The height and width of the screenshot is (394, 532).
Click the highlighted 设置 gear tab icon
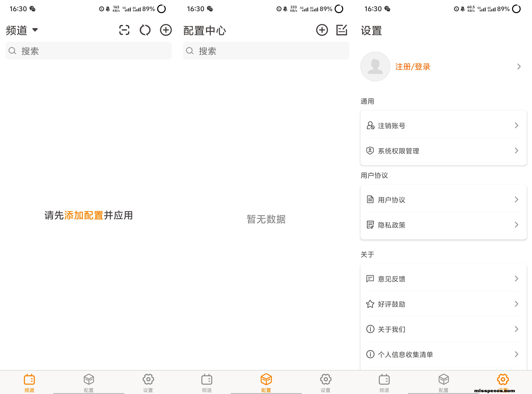503,379
